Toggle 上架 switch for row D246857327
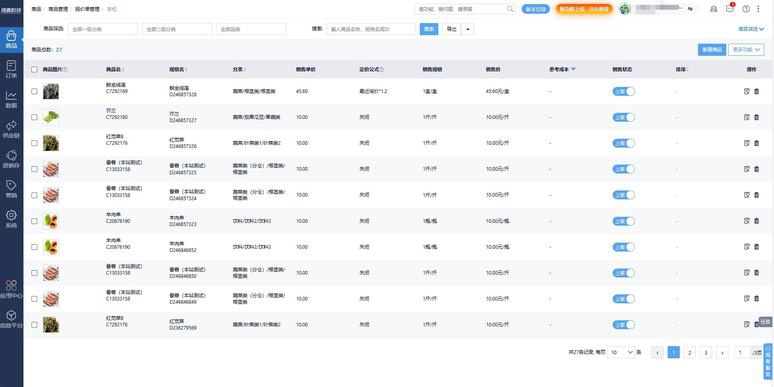 [x=623, y=117]
